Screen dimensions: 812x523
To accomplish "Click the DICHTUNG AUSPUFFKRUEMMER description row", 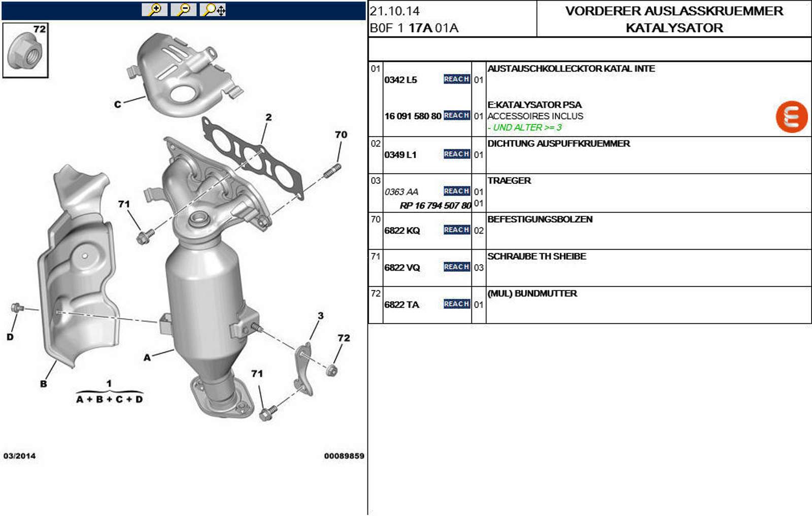I will click(558, 144).
